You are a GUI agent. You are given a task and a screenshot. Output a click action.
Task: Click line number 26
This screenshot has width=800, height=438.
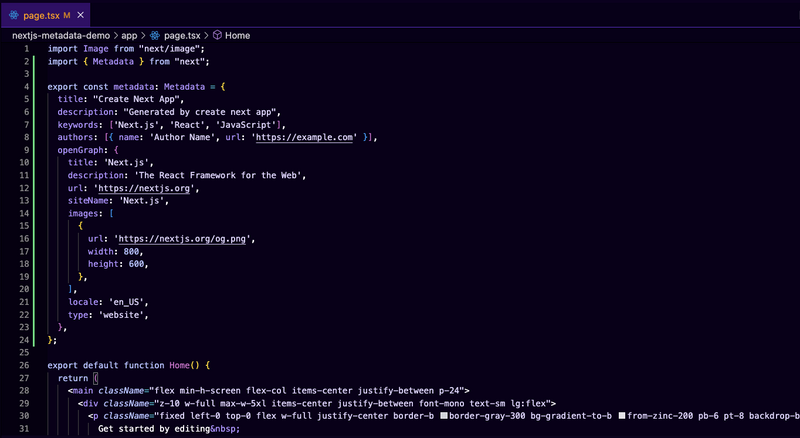coord(24,365)
